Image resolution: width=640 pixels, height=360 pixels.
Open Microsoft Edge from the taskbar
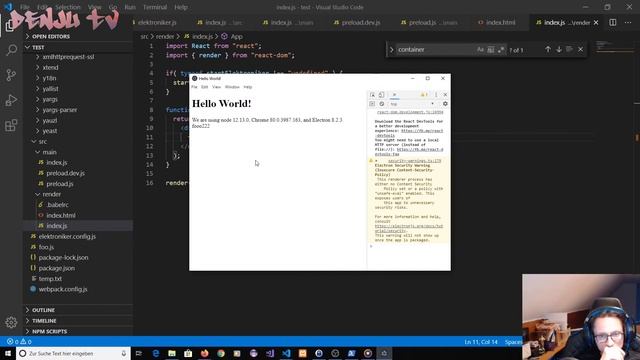tap(156, 353)
